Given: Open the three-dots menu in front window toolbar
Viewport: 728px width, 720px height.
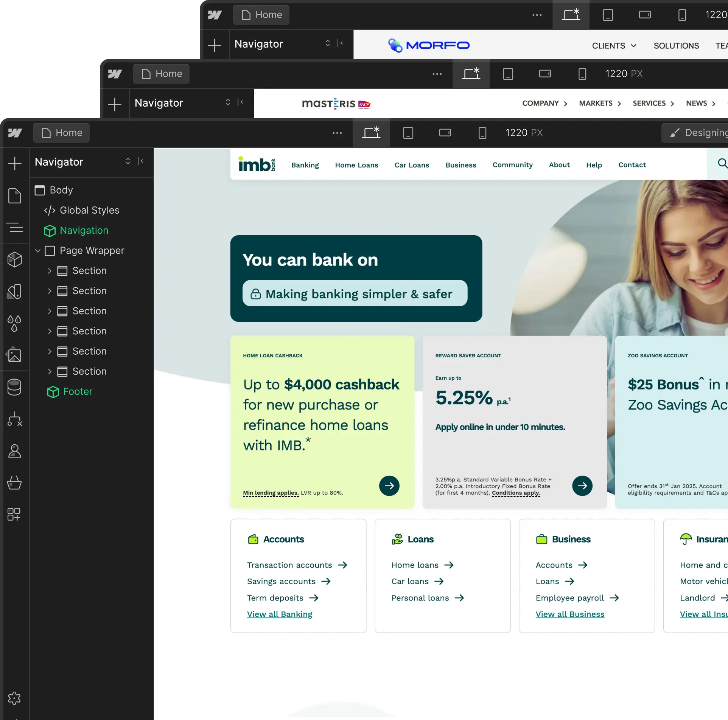Looking at the screenshot, I should tap(337, 133).
